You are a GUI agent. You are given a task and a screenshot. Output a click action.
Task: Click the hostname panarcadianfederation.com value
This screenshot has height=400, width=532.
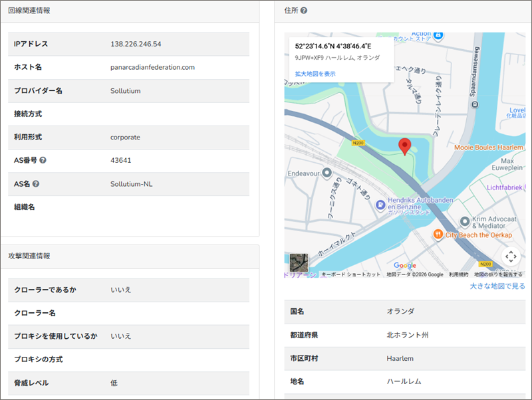(152, 67)
